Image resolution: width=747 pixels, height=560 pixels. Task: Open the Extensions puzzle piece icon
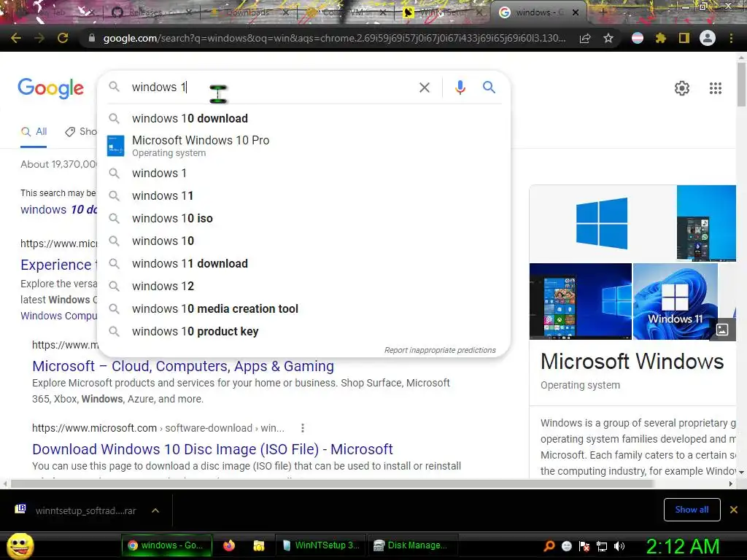click(x=660, y=38)
